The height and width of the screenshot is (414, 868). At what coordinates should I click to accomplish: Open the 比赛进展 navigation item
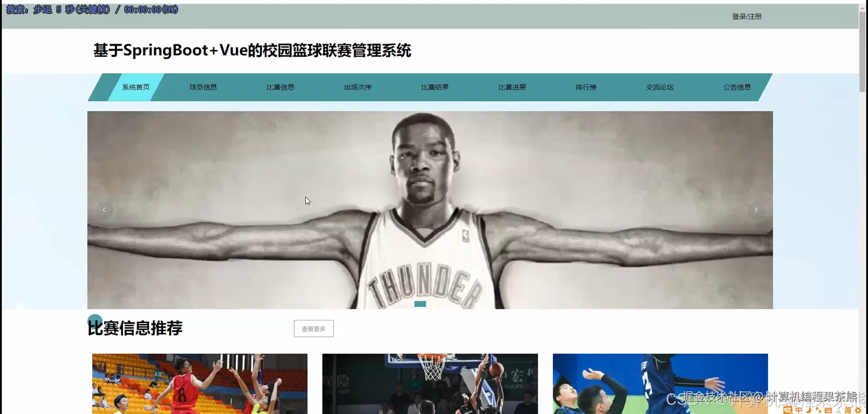[512, 87]
